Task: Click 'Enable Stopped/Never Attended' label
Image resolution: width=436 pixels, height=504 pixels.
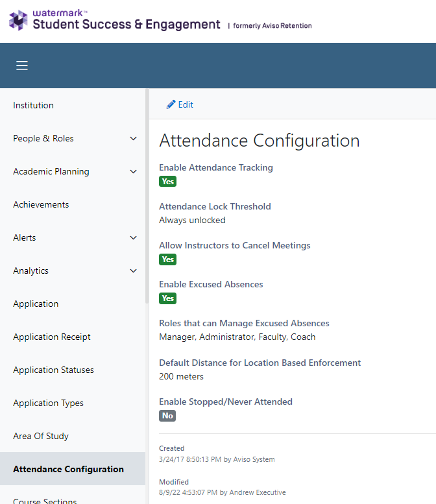Action: click(226, 402)
